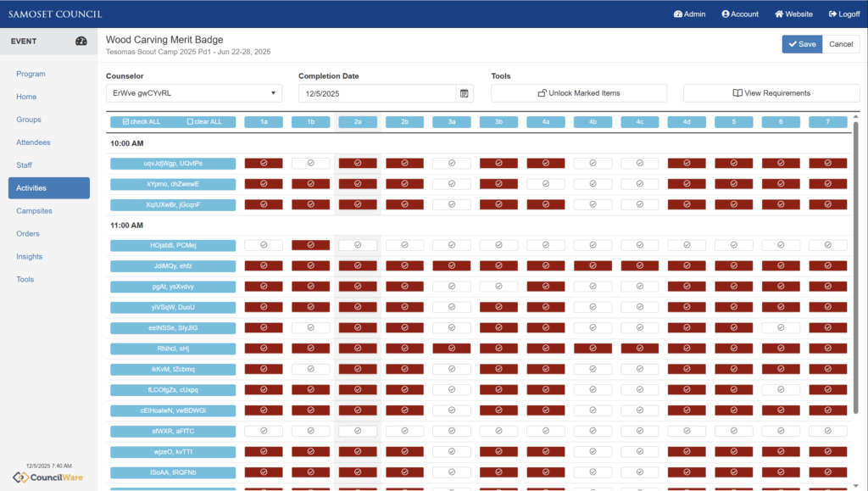
Task: Select requirement column 4d header
Action: coord(687,122)
